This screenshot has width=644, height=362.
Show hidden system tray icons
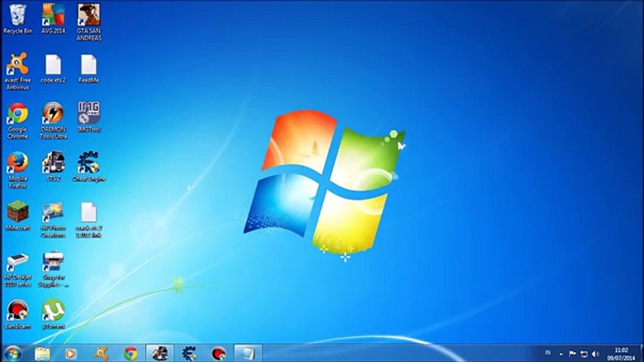pyautogui.click(x=561, y=354)
